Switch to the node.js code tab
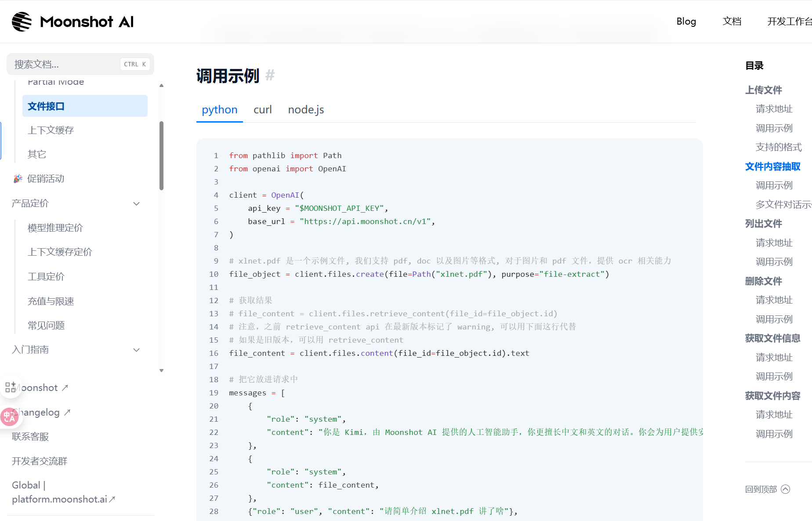 coord(306,109)
